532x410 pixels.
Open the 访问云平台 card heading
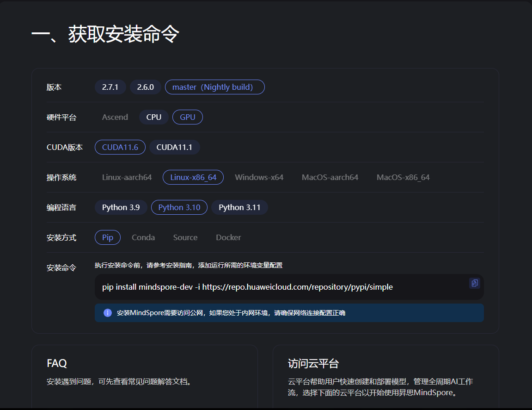[313, 364]
